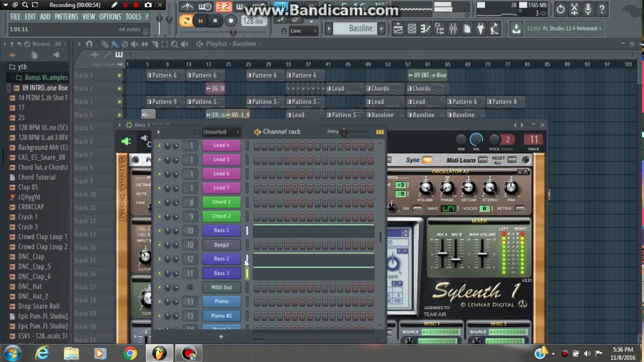This screenshot has width=644, height=362.
Task: Open the plugin picker plug icon
Action: (x=480, y=29)
